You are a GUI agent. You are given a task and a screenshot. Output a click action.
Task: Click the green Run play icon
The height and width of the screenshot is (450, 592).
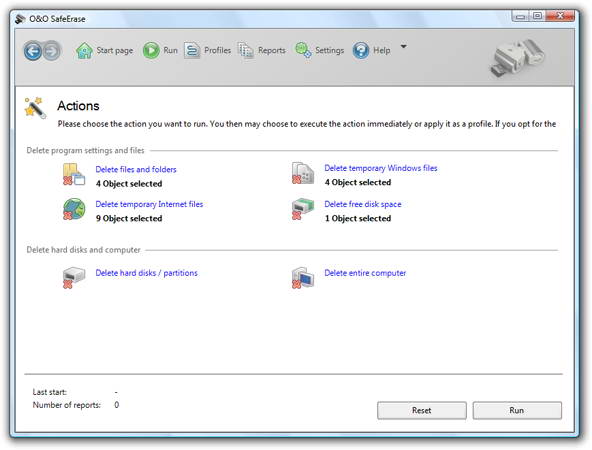tap(151, 51)
